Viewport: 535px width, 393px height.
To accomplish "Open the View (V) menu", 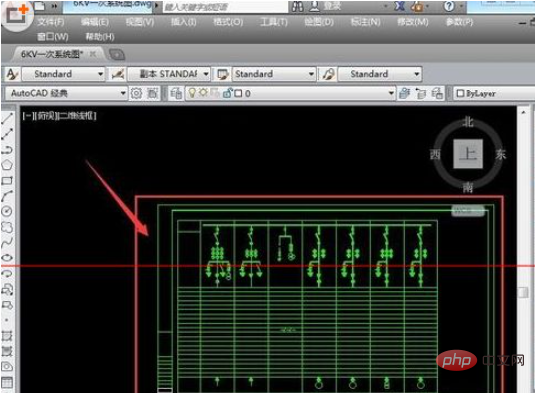I will tap(140, 22).
